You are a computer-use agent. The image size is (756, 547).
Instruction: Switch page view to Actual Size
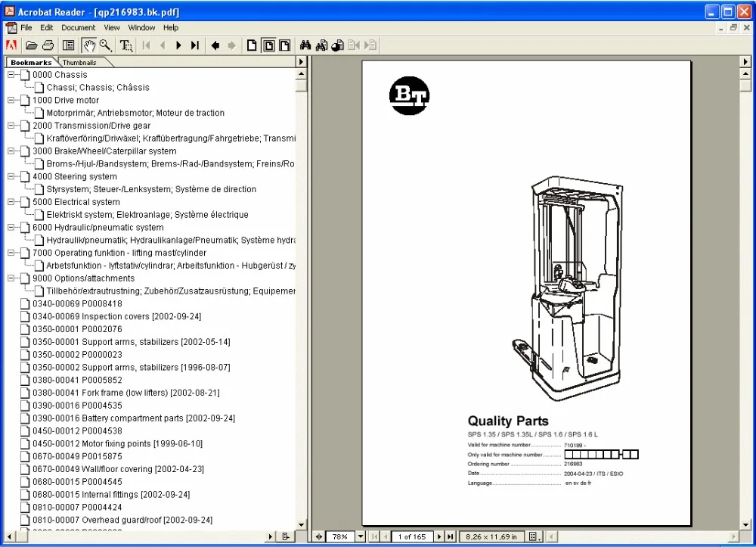(251, 45)
